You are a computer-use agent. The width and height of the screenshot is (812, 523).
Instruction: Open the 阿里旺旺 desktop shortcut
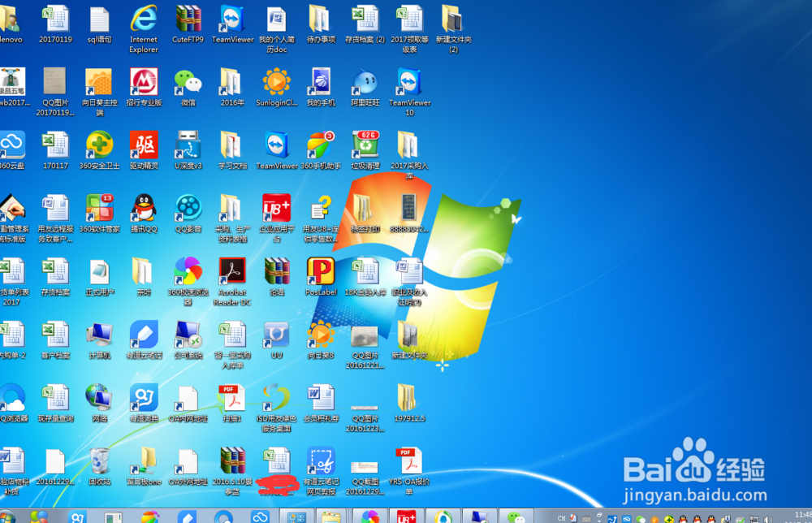[365, 88]
